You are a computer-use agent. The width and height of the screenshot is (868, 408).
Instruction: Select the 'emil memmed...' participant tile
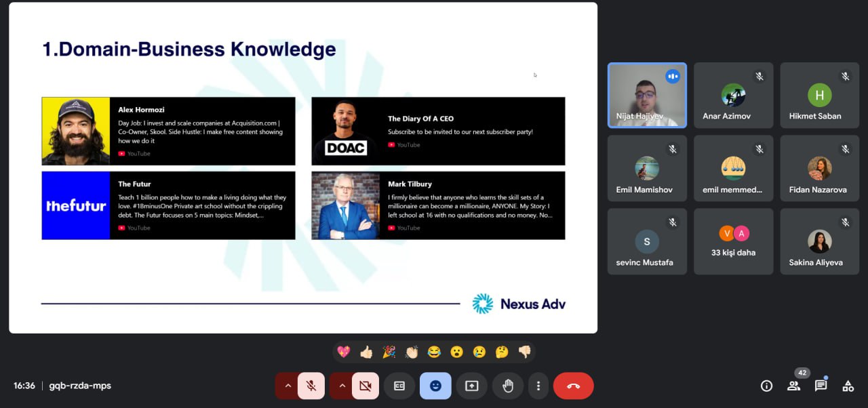tap(734, 168)
